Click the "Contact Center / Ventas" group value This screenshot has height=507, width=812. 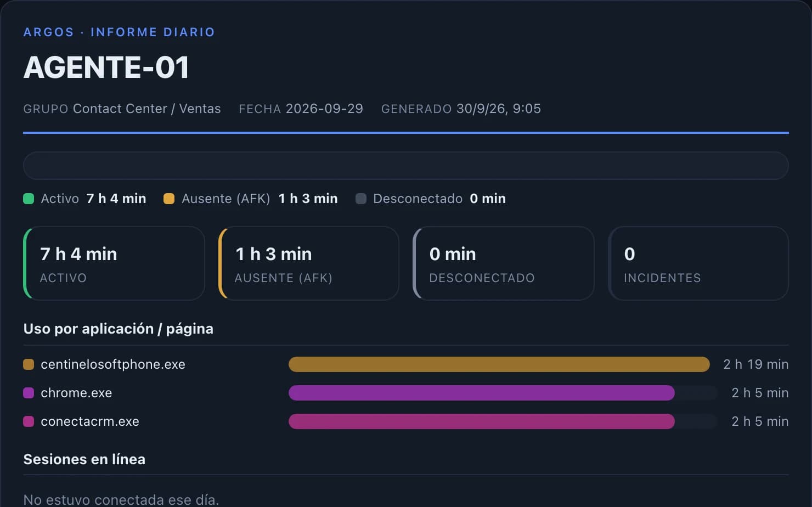[147, 109]
